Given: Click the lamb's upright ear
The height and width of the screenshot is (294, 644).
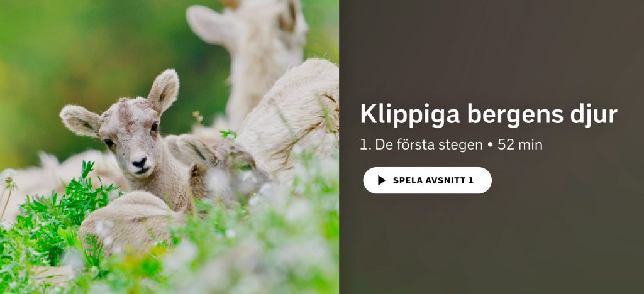Looking at the screenshot, I should click(x=164, y=91).
